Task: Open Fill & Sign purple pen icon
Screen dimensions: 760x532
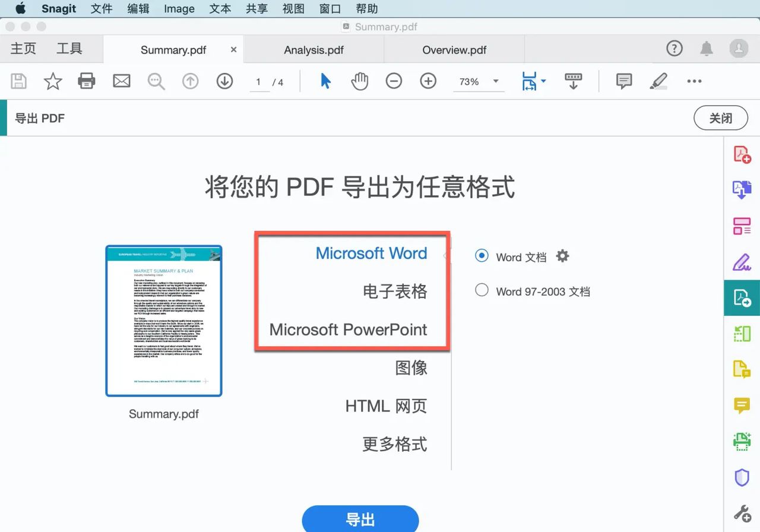Action: click(742, 262)
